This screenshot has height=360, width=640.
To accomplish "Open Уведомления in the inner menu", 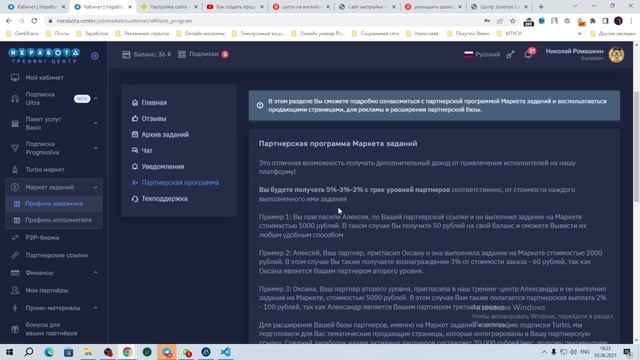I will tap(158, 167).
